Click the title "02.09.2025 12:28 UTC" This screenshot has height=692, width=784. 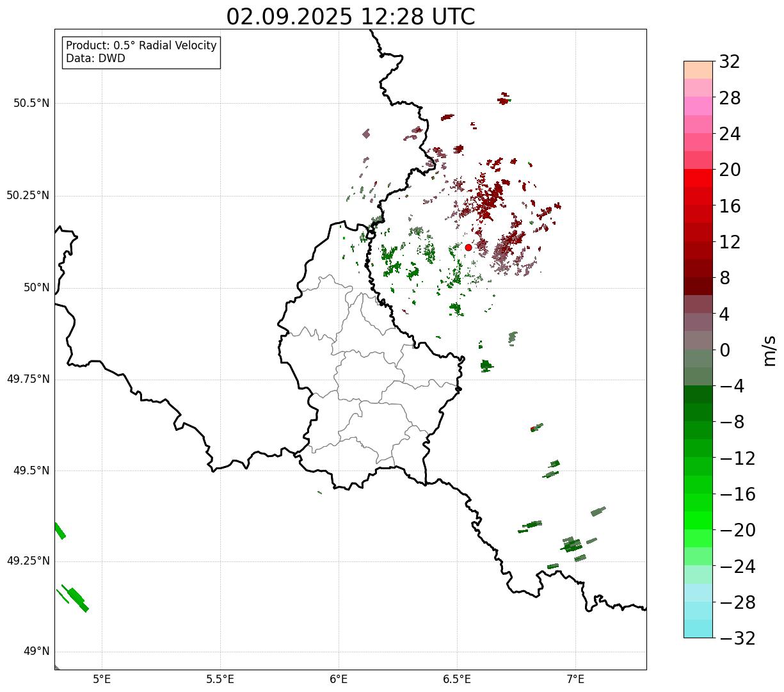(x=351, y=17)
